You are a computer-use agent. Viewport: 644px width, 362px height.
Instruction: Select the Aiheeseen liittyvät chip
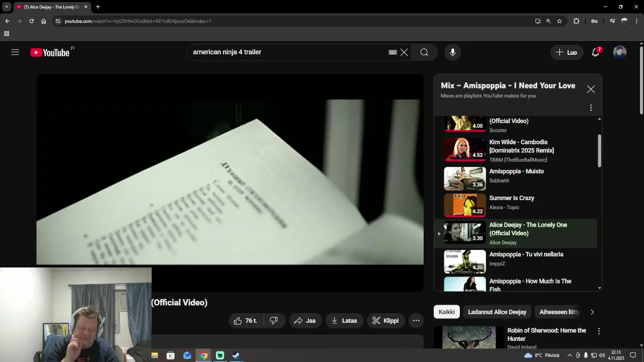coord(559,312)
